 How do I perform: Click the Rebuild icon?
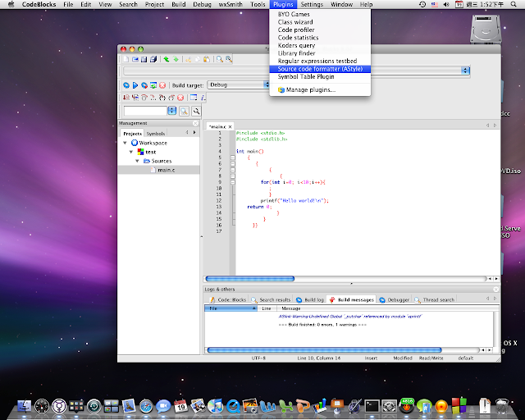coord(153,85)
